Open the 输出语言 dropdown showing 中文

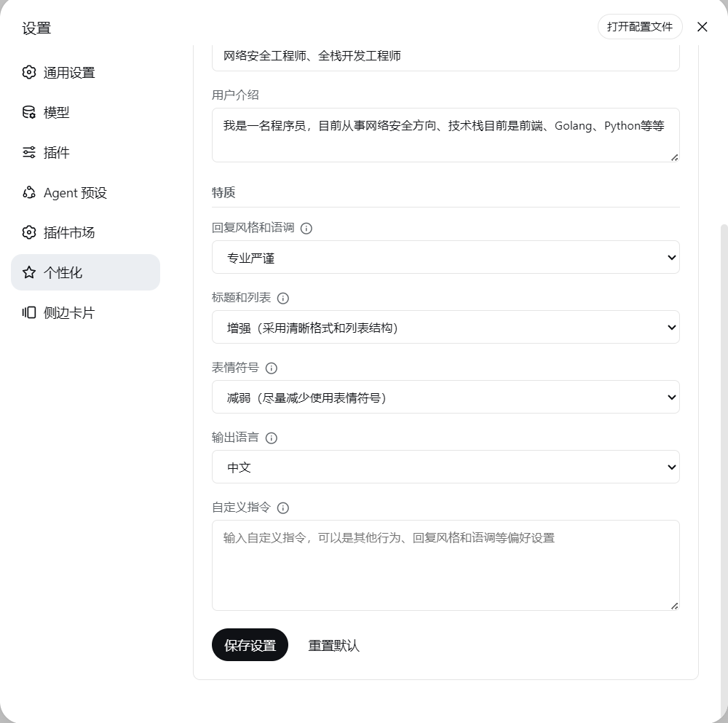(x=446, y=467)
